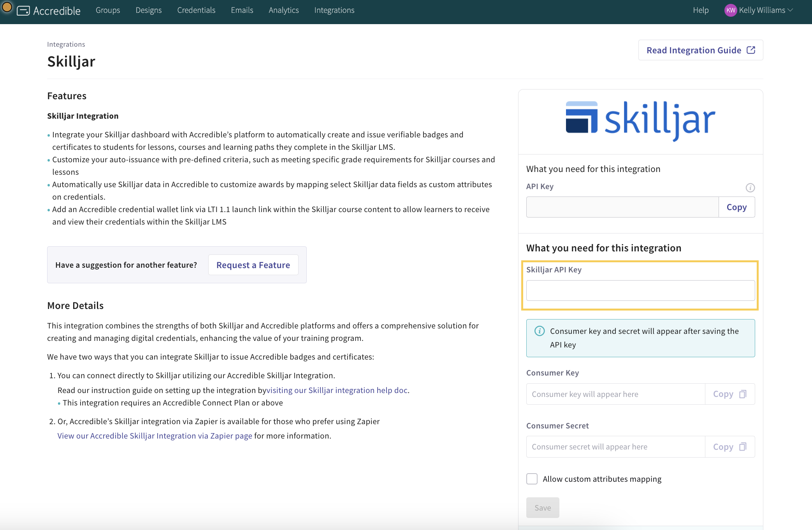Click the Skilljar page heading
Image resolution: width=812 pixels, height=530 pixels.
coord(71,62)
